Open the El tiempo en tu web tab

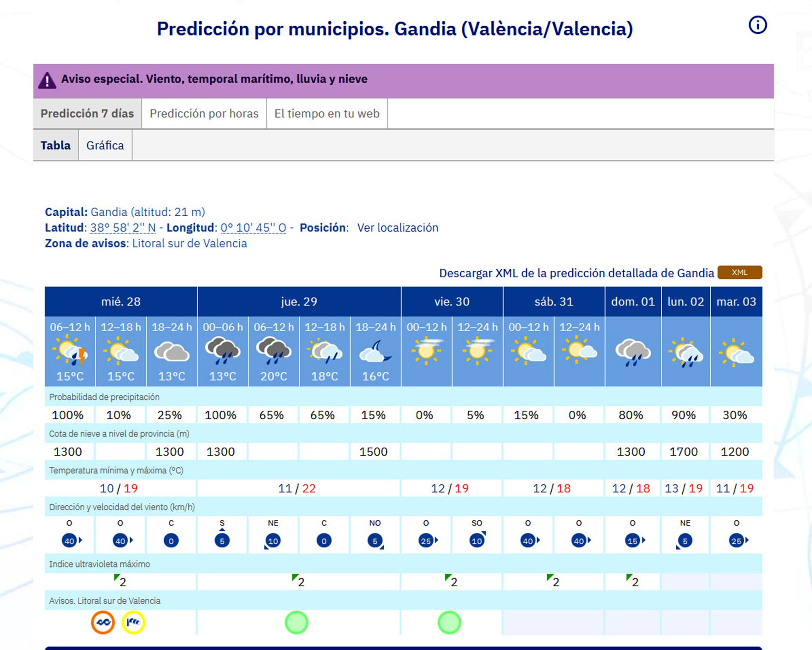pyautogui.click(x=327, y=114)
